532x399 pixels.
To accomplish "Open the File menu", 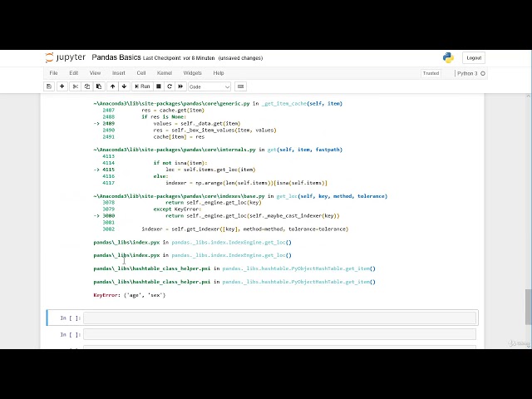I will (x=53, y=73).
